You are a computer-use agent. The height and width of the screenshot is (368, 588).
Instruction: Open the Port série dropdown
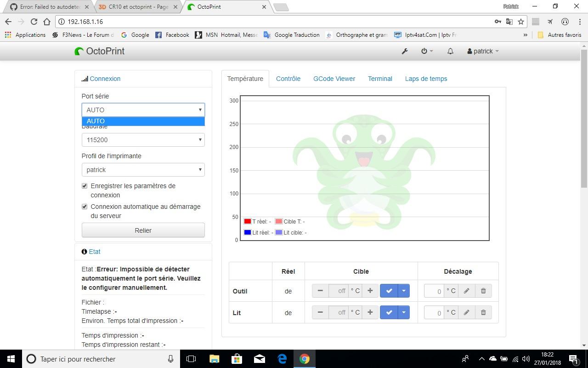pos(143,110)
